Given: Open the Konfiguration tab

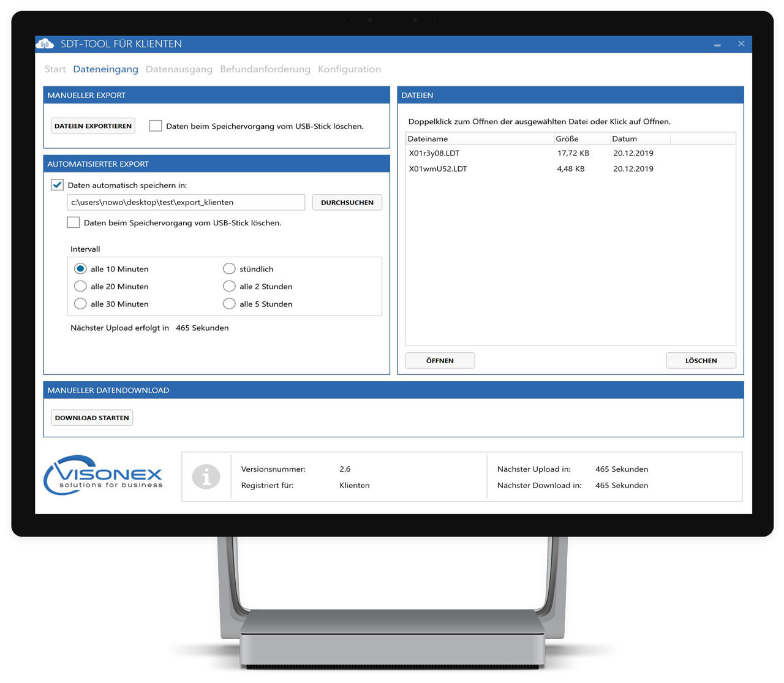Looking at the screenshot, I should 349,69.
